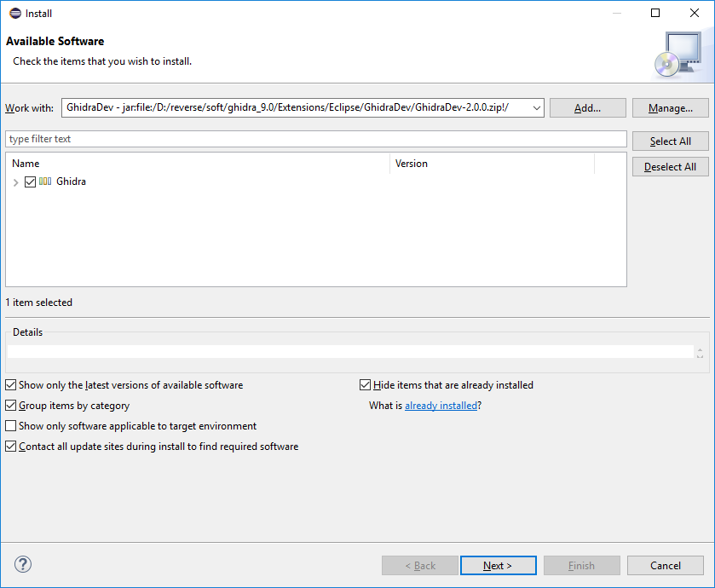The image size is (715, 588).
Task: Toggle Group items by category checkbox
Action: click(10, 406)
